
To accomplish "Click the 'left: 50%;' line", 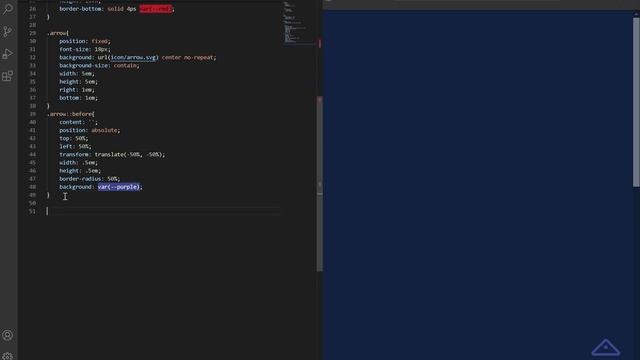I will (75, 147).
